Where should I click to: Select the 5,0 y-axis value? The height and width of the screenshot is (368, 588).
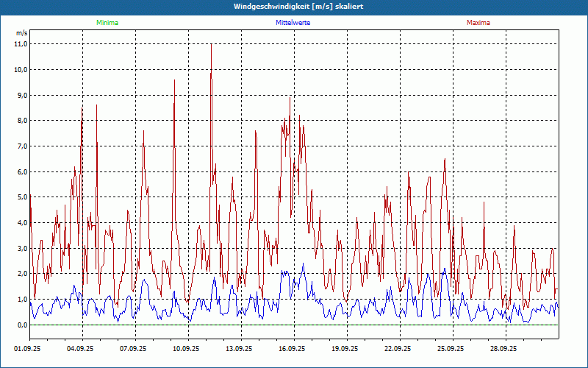point(24,197)
